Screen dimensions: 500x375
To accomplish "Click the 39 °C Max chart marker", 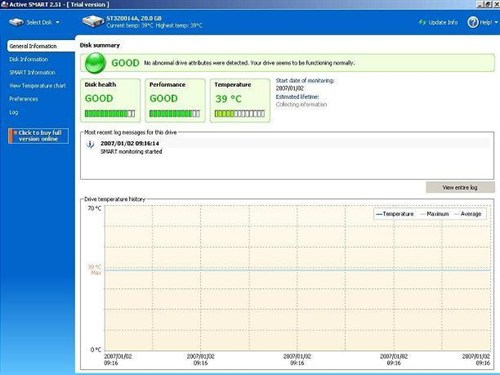I will (x=95, y=270).
